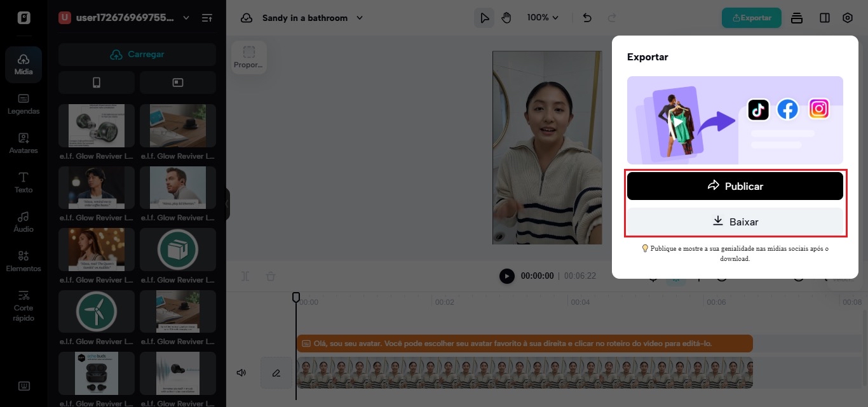The height and width of the screenshot is (407, 868).
Task: Toggle the Proporção aspect ratio tool
Action: click(248, 57)
